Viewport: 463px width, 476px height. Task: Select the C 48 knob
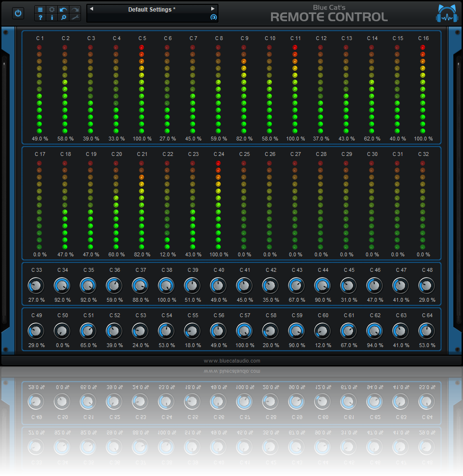(x=427, y=285)
